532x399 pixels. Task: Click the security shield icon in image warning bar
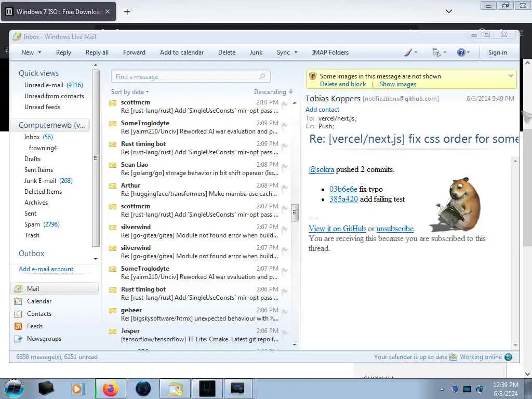point(313,76)
